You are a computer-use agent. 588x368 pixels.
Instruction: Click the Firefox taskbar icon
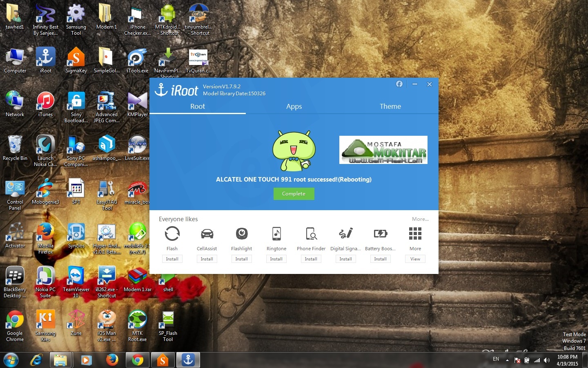(112, 360)
